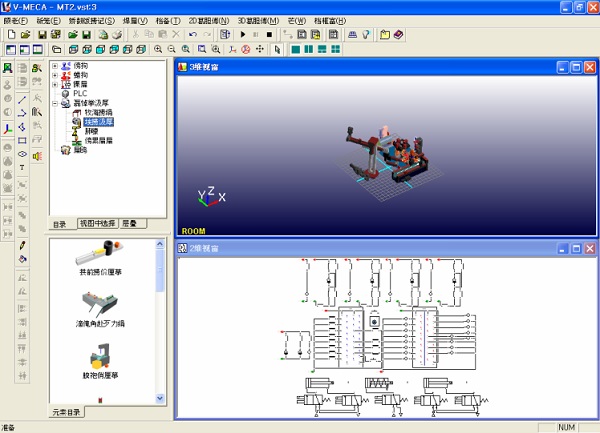
Task: Expand the tree node with red people icon
Action: click(55, 75)
